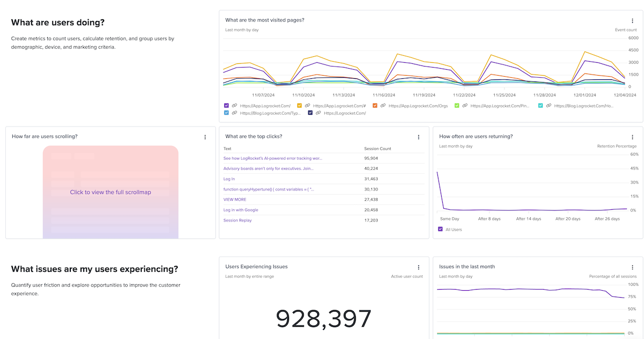Click link icon next to App.Logrocket.Com/# legend

[308, 106]
